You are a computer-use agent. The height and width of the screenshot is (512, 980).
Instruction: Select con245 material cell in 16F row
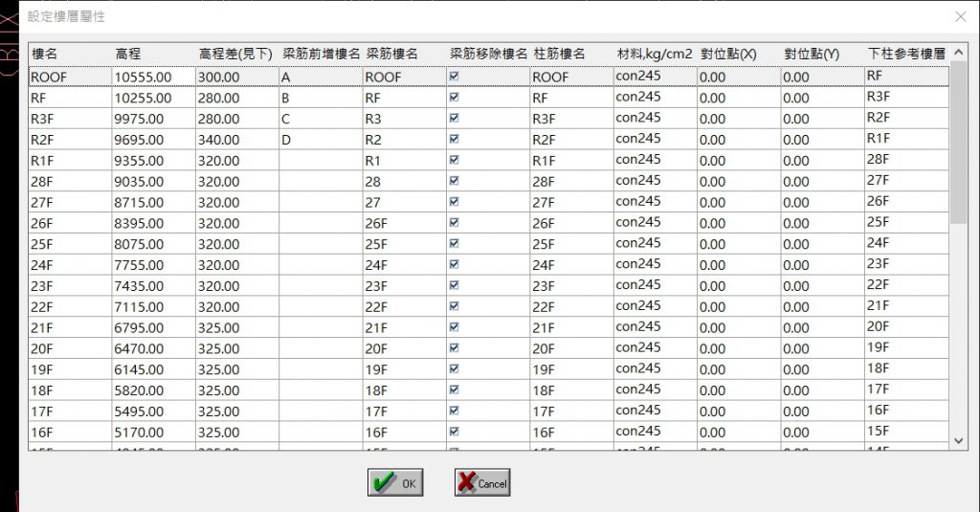(x=655, y=432)
